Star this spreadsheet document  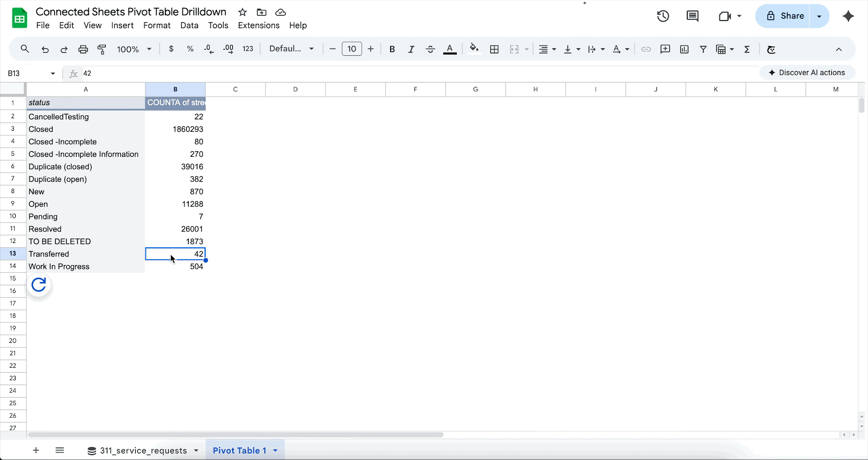point(242,12)
